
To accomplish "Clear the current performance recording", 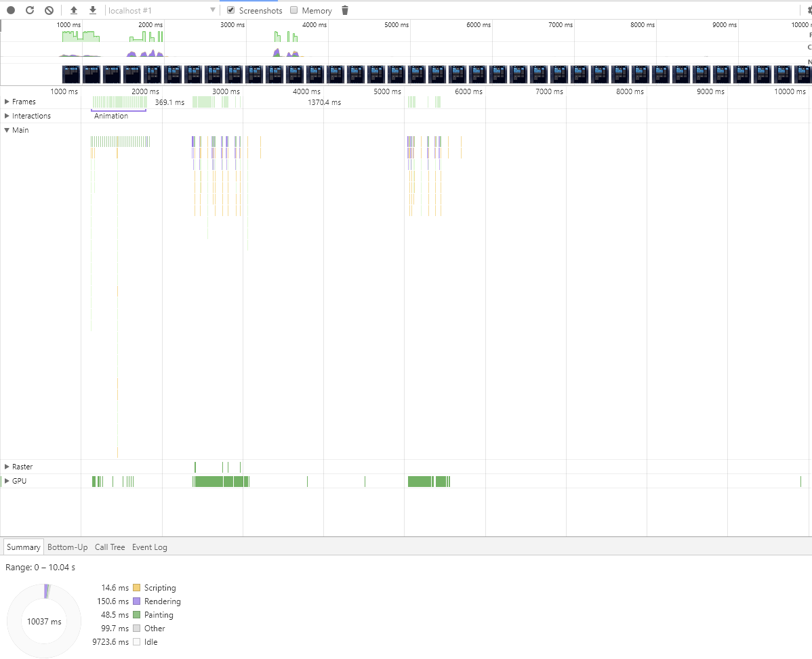I will 49,10.
